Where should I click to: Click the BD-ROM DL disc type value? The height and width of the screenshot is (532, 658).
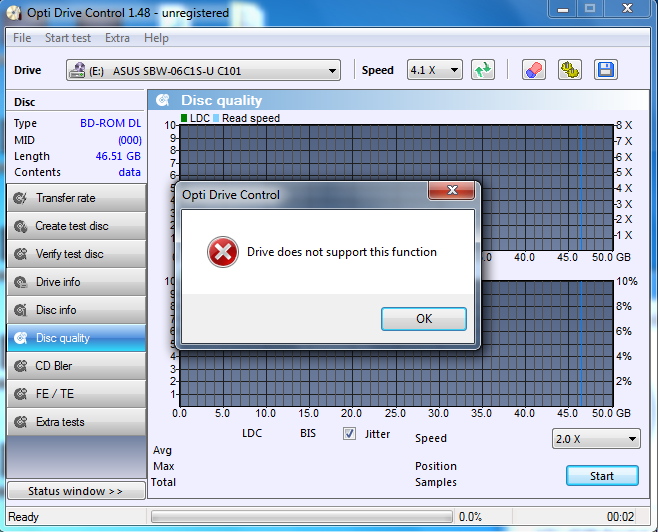(x=111, y=123)
